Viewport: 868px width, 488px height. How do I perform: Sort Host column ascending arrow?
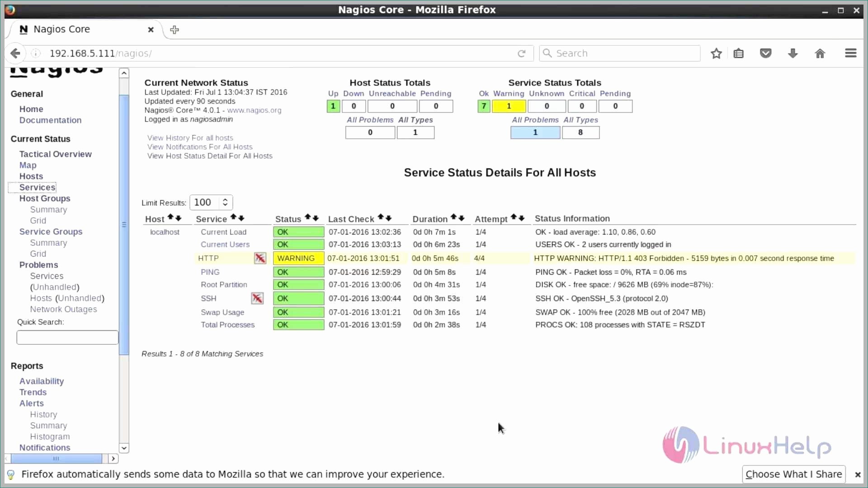click(x=170, y=217)
